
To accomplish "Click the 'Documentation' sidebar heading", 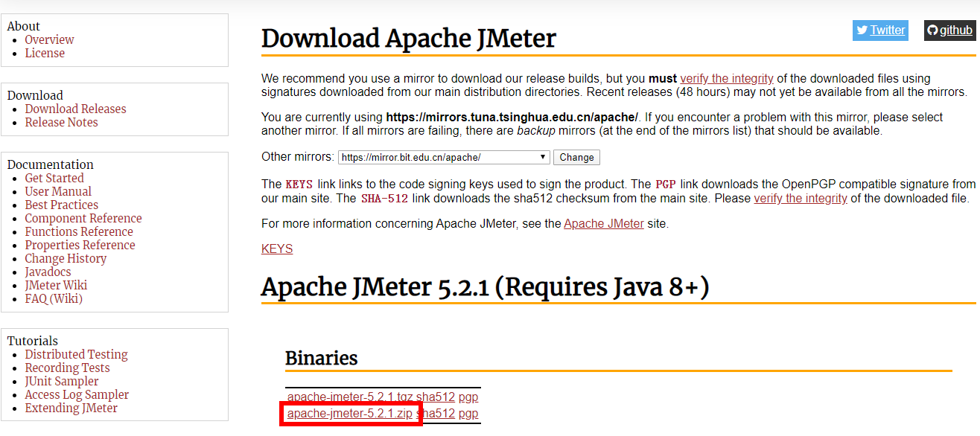I will (x=51, y=164).
